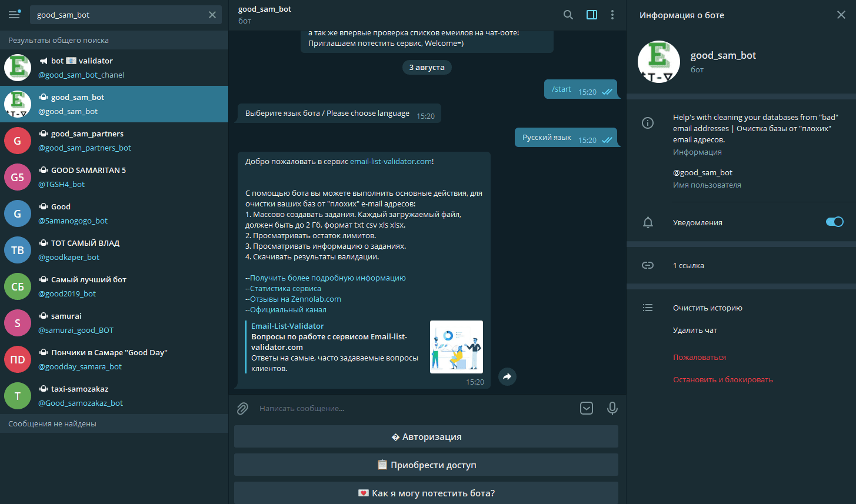Image resolution: width=856 pixels, height=504 pixels.
Task: Search within chat magnifier icon
Action: click(568, 15)
